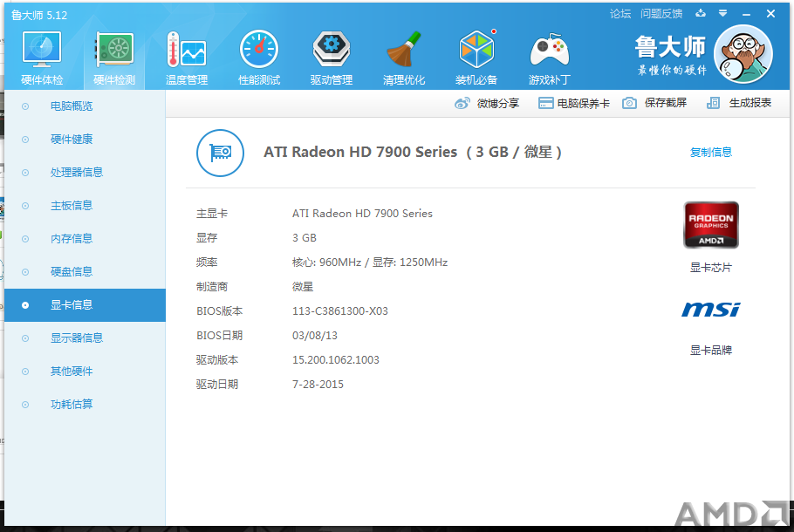Select 处理器信息 in the sidebar

pyautogui.click(x=86, y=173)
